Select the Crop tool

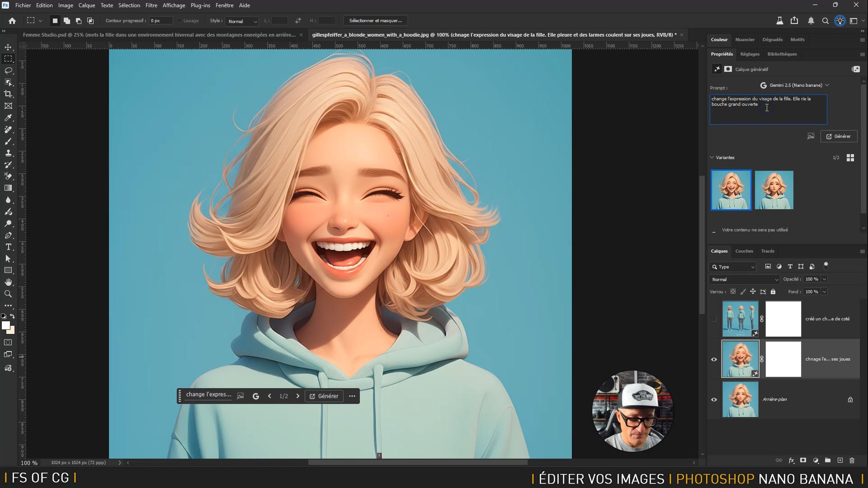pyautogui.click(x=8, y=94)
